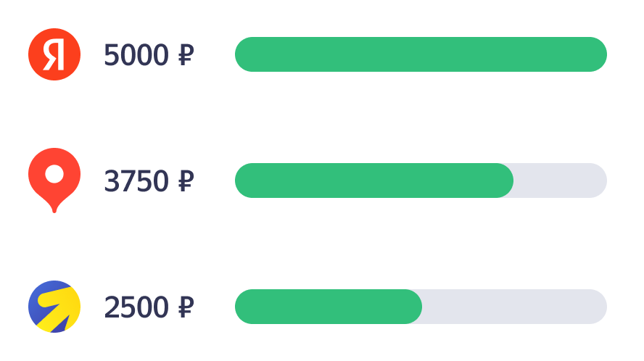Click the fully filled green 5000 ₽ progress bar
Screen dimensions: 644x361
coord(421,54)
